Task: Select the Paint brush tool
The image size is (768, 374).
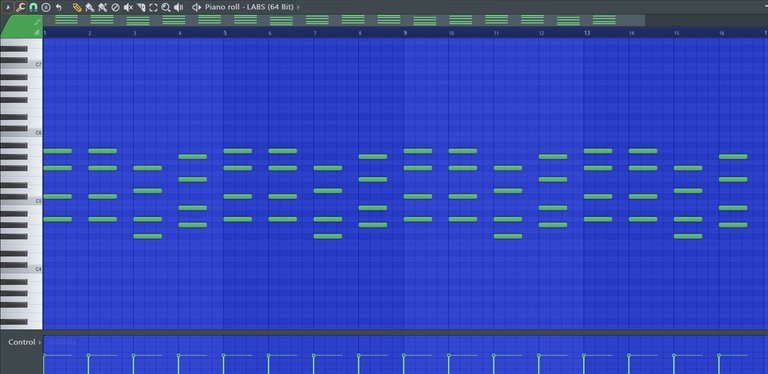Action: pos(90,7)
